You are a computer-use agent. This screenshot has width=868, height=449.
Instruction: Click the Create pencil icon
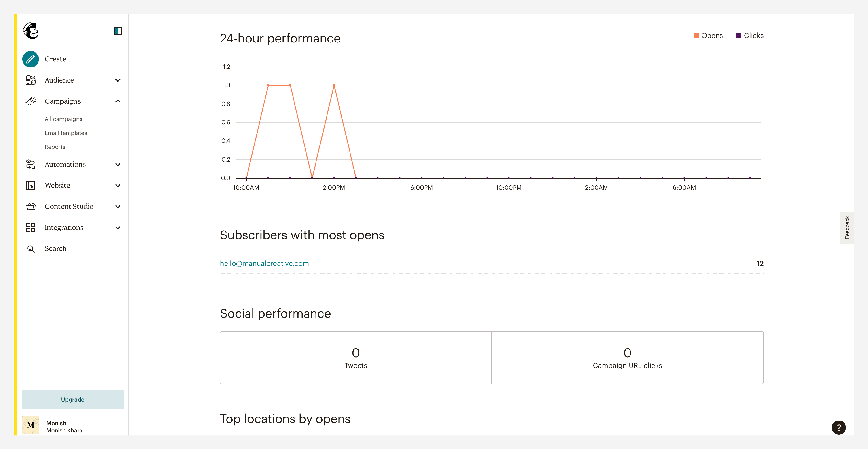(31, 59)
